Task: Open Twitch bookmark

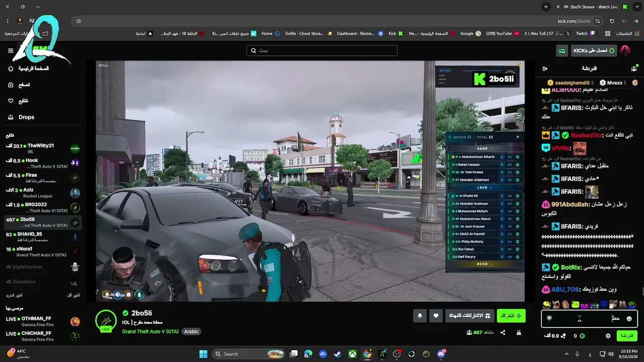Action: coord(586,34)
